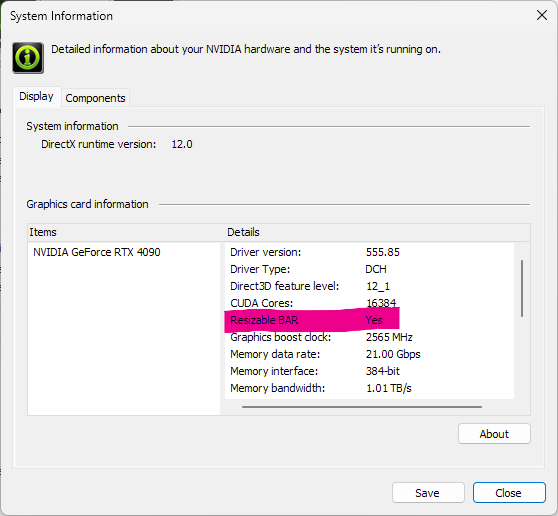Click the Save button
This screenshot has width=558, height=516.
pyautogui.click(x=428, y=493)
